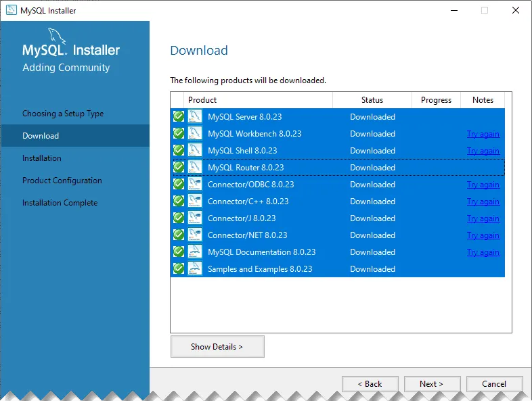Click the Connector/NET product icon
The width and height of the screenshot is (532, 401).
pyautogui.click(x=195, y=235)
